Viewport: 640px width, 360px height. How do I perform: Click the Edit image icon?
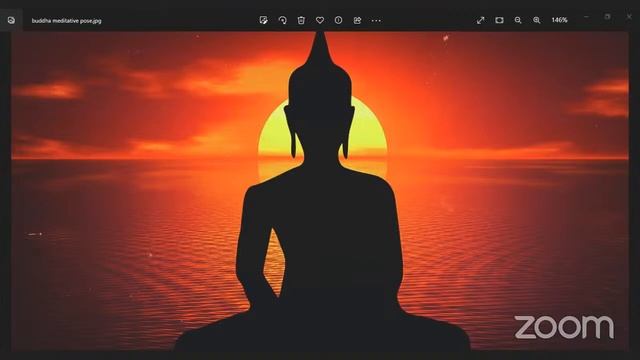coord(263,20)
